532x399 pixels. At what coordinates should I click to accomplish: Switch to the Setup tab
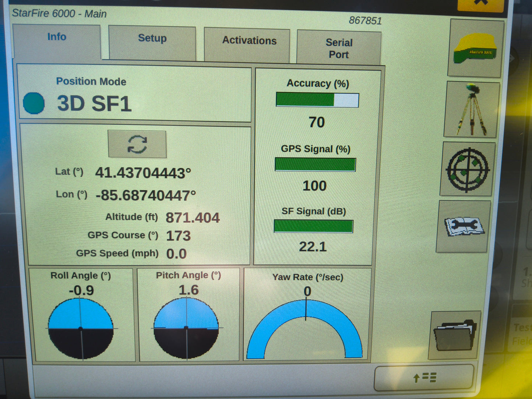[x=152, y=38]
